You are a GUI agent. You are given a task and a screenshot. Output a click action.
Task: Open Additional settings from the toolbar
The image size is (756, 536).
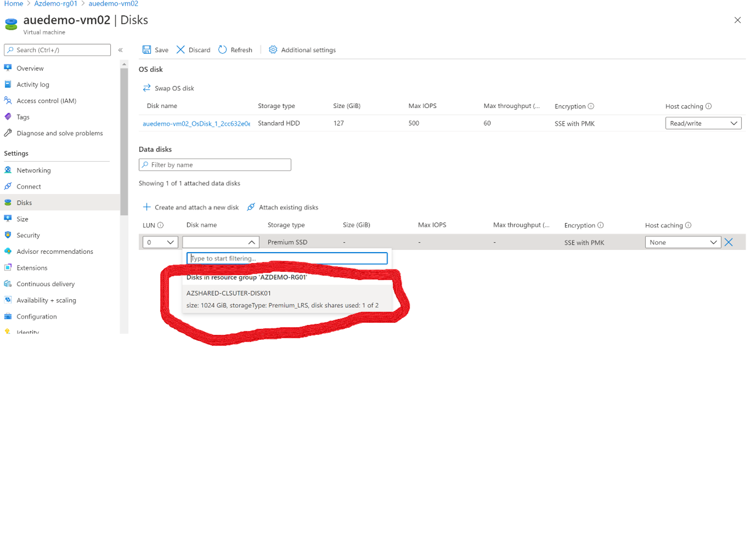[x=302, y=50]
